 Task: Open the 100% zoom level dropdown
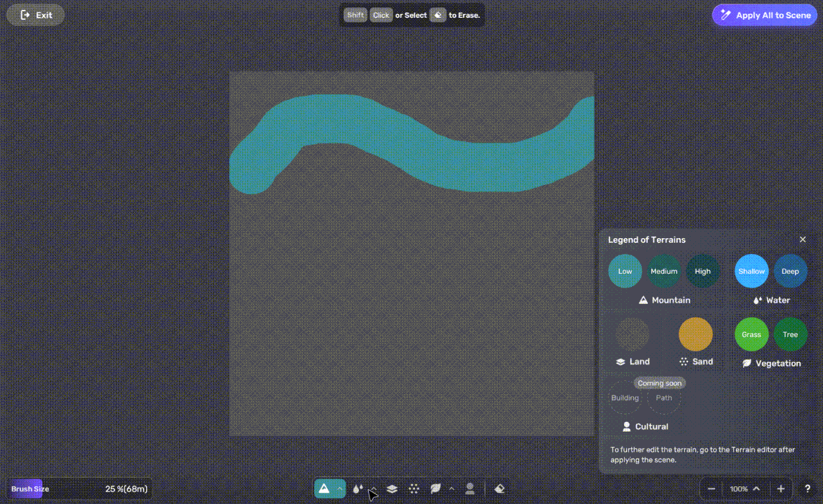pyautogui.click(x=757, y=489)
